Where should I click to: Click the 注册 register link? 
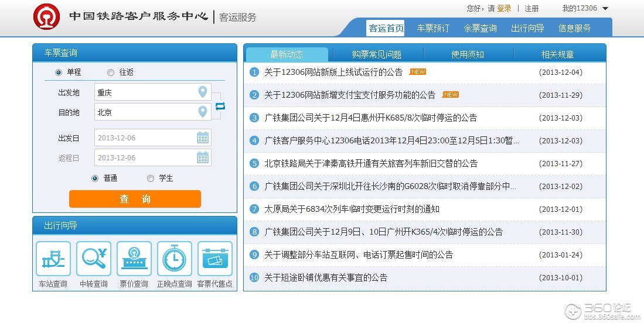(531, 8)
